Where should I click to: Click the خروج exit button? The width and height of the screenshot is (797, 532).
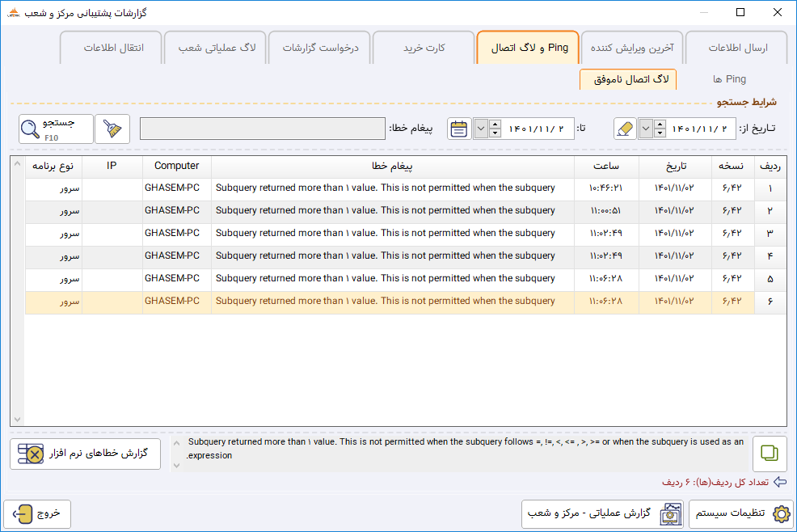(37, 513)
